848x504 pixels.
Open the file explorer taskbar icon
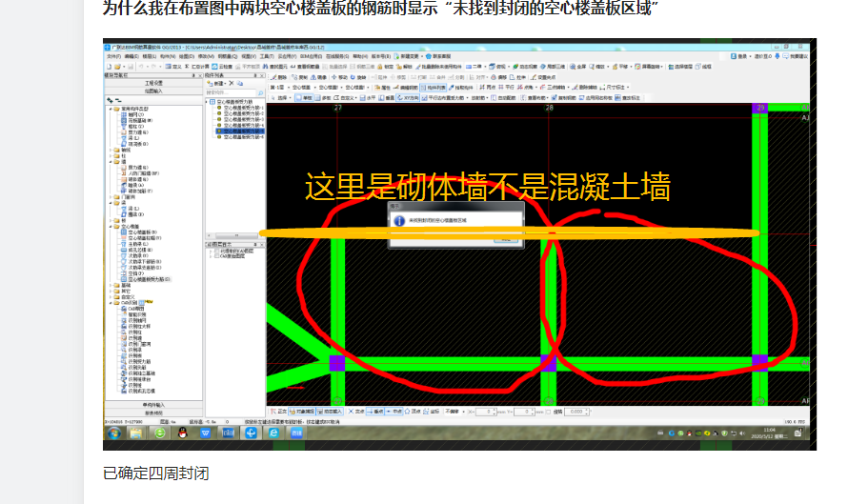click(x=135, y=433)
